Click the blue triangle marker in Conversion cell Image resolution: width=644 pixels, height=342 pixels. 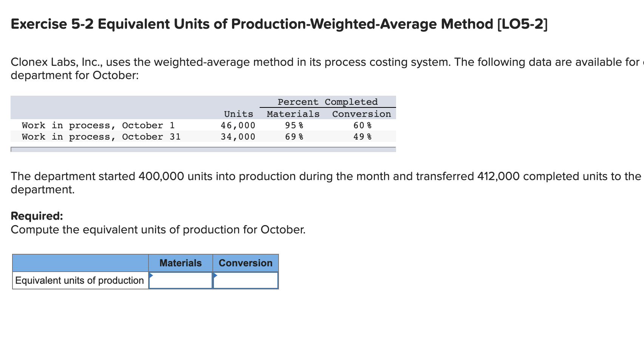(215, 275)
